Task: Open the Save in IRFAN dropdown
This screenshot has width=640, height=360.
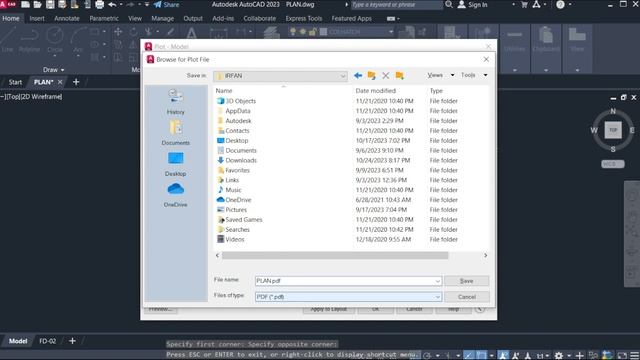Action: click(x=280, y=76)
